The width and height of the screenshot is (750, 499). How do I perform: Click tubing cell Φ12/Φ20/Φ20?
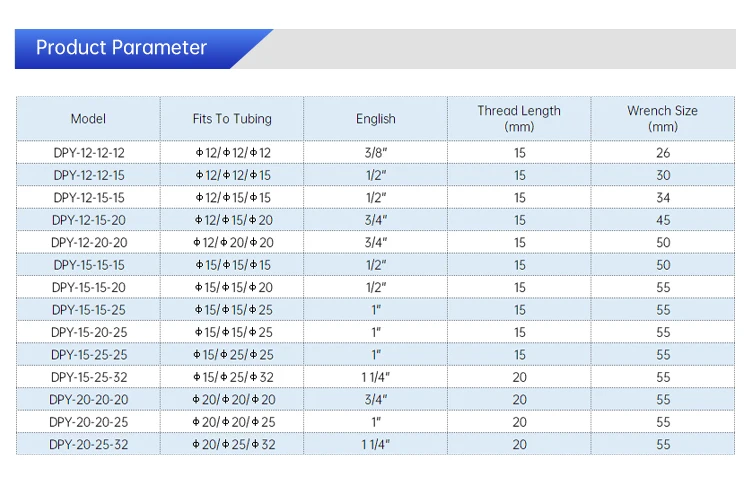coord(233,243)
